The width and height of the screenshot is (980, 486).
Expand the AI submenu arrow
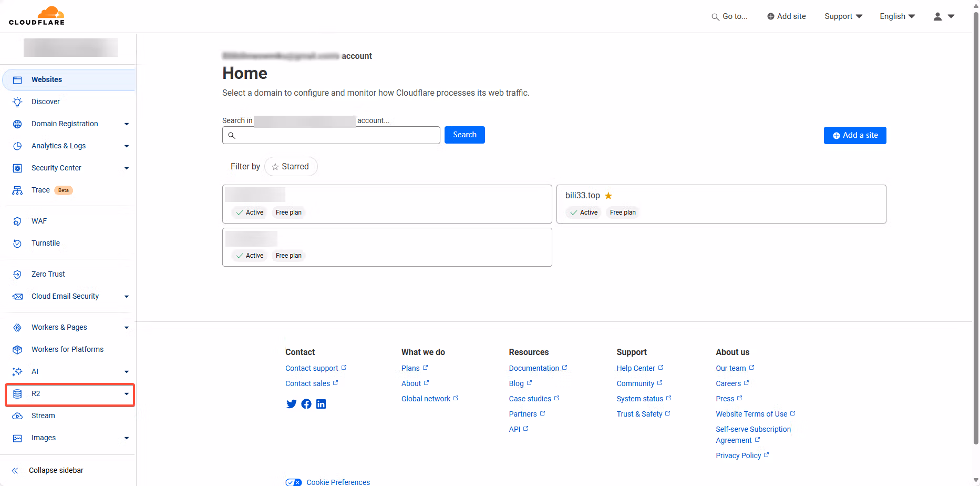click(x=127, y=372)
